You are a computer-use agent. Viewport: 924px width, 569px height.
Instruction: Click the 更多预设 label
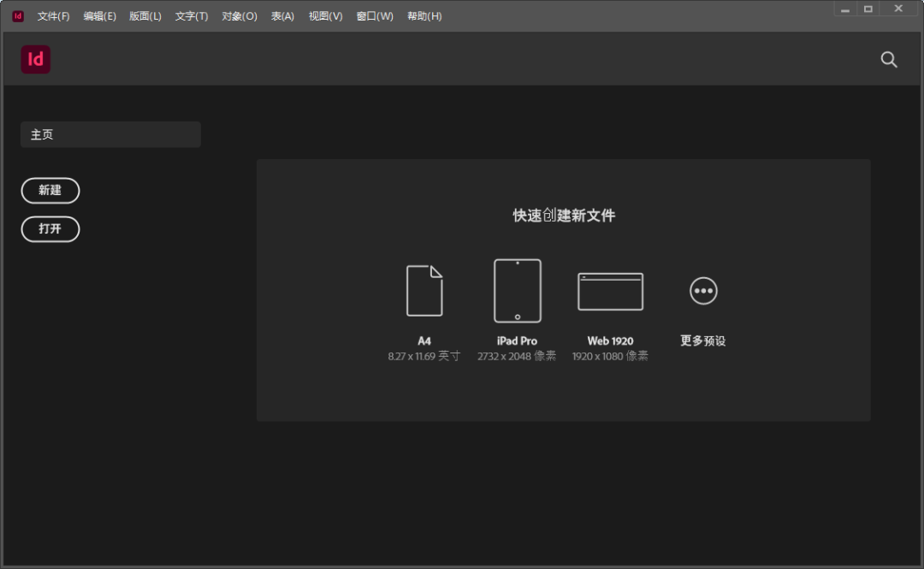pyautogui.click(x=703, y=341)
